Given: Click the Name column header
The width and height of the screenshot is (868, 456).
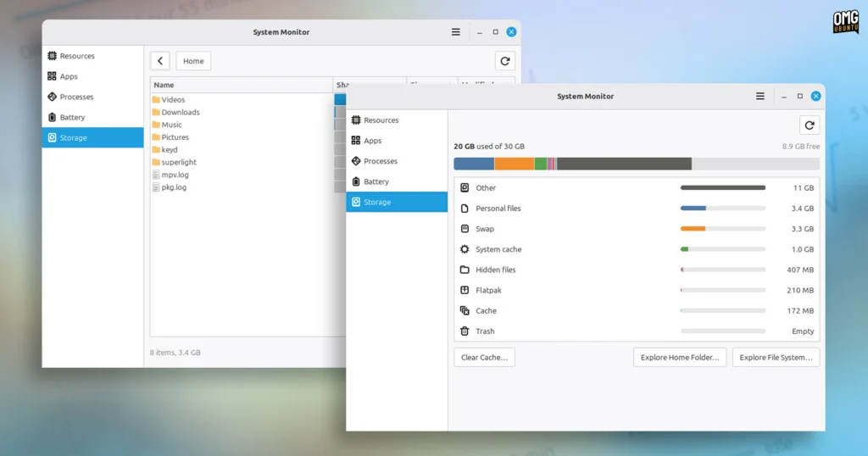Looking at the screenshot, I should click(x=242, y=85).
